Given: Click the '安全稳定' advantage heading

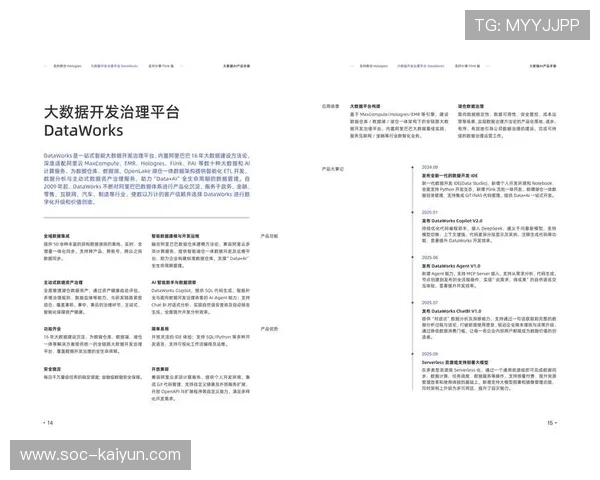Looking at the screenshot, I should [52, 369].
